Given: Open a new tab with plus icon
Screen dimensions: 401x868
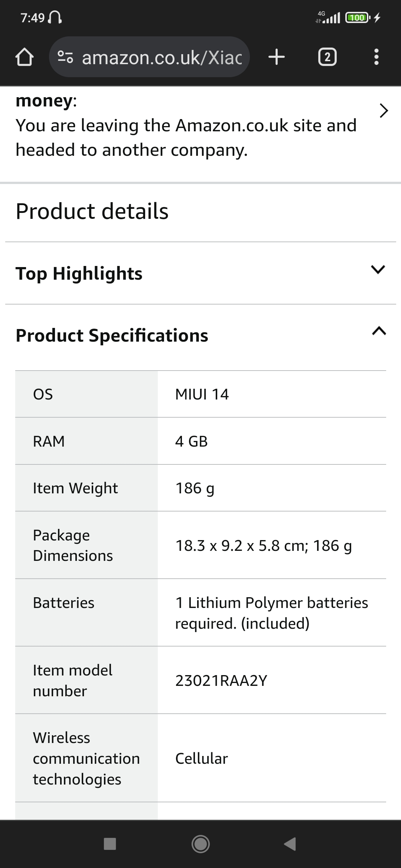Looking at the screenshot, I should point(277,57).
